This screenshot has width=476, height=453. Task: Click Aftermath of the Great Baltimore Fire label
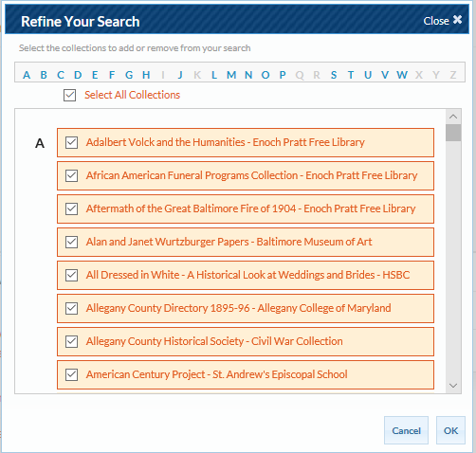pos(250,208)
